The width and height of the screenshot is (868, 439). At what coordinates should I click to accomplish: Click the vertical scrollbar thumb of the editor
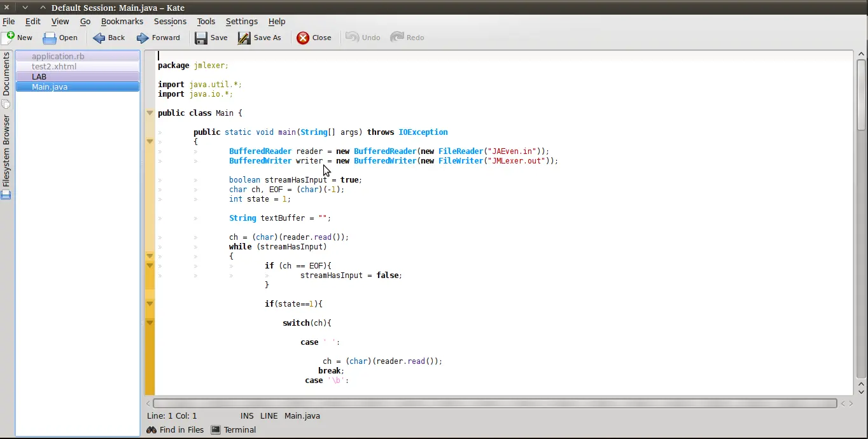tap(861, 94)
